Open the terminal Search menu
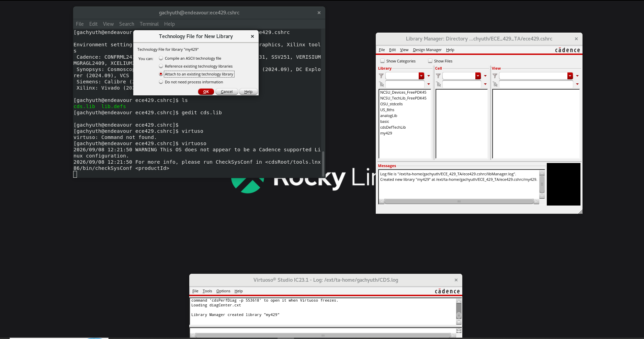The width and height of the screenshot is (644, 339). 126,24
